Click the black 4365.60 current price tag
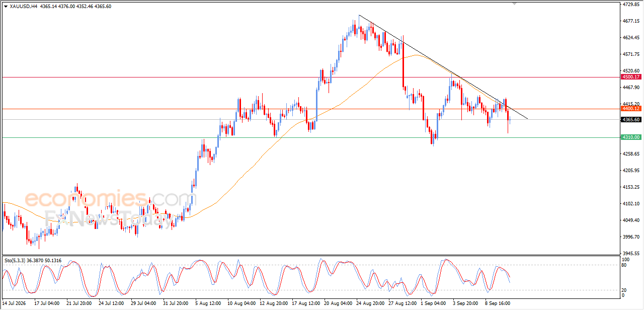Viewport: 644px width, 310px height. coord(630,120)
